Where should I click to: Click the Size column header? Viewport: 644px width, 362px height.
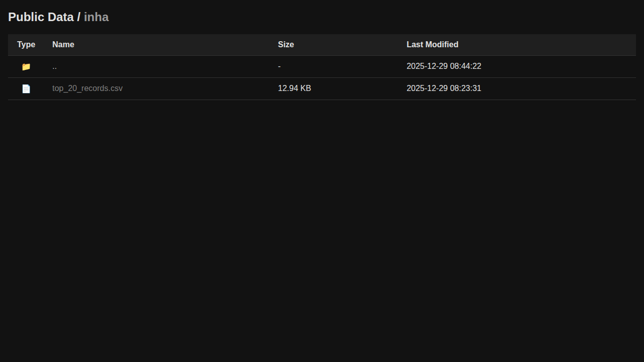click(286, 45)
